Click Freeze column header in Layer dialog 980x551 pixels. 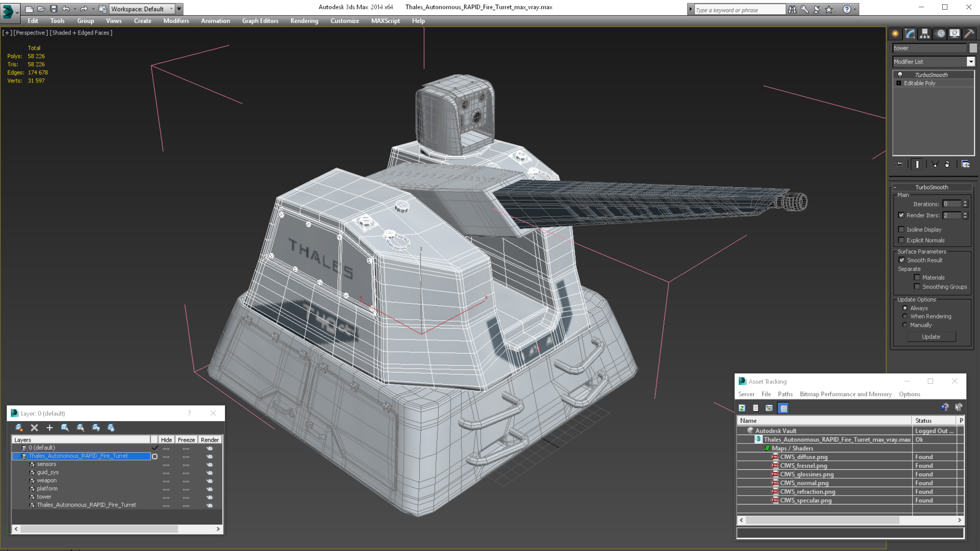tap(186, 440)
